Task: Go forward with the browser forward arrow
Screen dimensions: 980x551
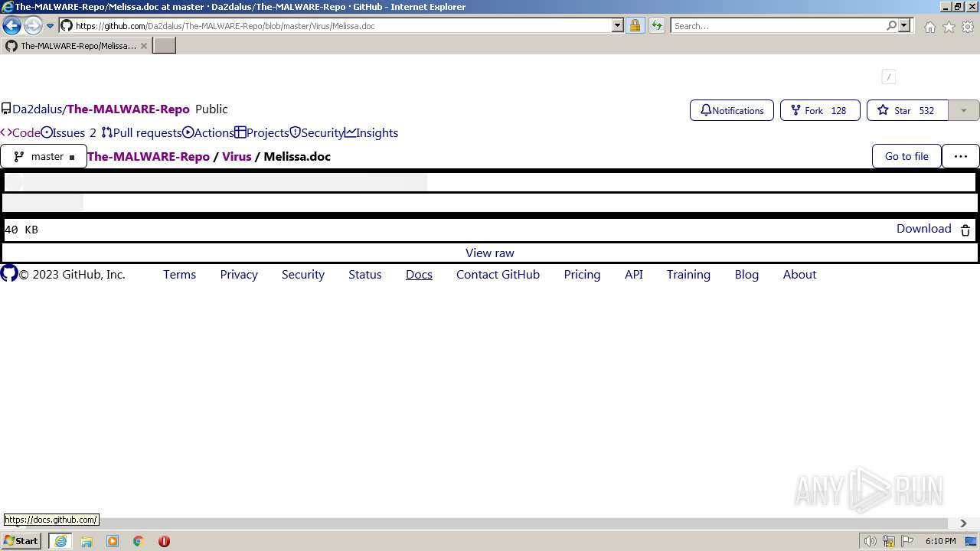Action: [x=33, y=25]
